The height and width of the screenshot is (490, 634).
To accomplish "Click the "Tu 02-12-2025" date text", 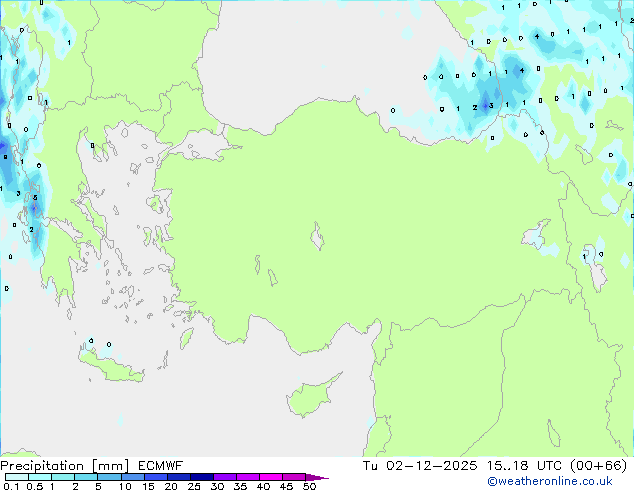I will pyautogui.click(x=420, y=465).
